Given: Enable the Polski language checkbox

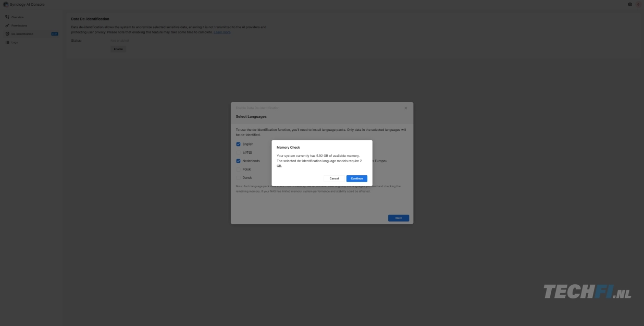Looking at the screenshot, I should 239,169.
